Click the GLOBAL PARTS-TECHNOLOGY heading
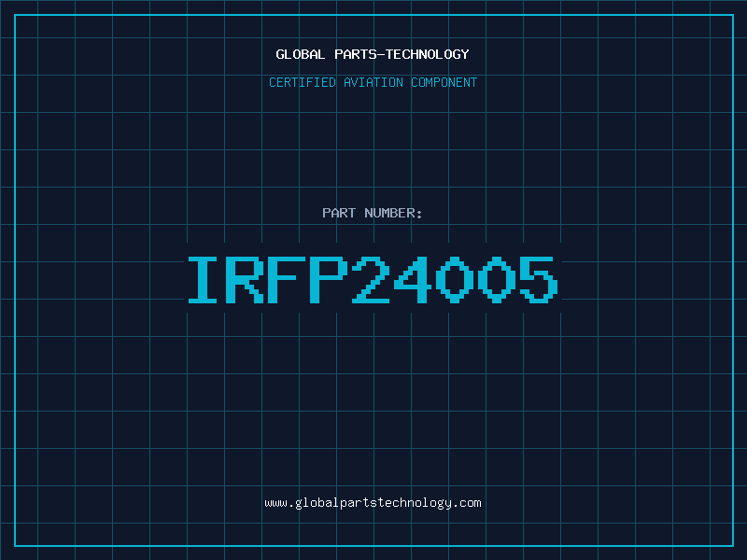The width and height of the screenshot is (747, 560). 373,54
